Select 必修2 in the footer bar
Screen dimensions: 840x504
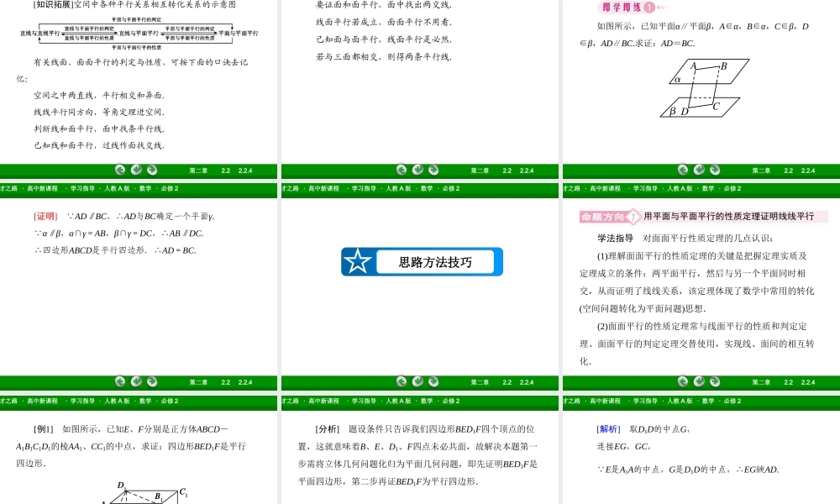coord(168,188)
